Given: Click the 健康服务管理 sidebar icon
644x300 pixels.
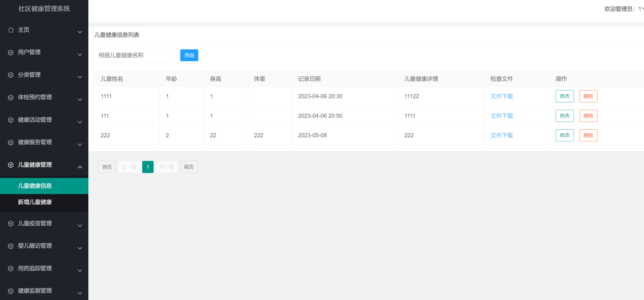Looking at the screenshot, I should pos(11,142).
